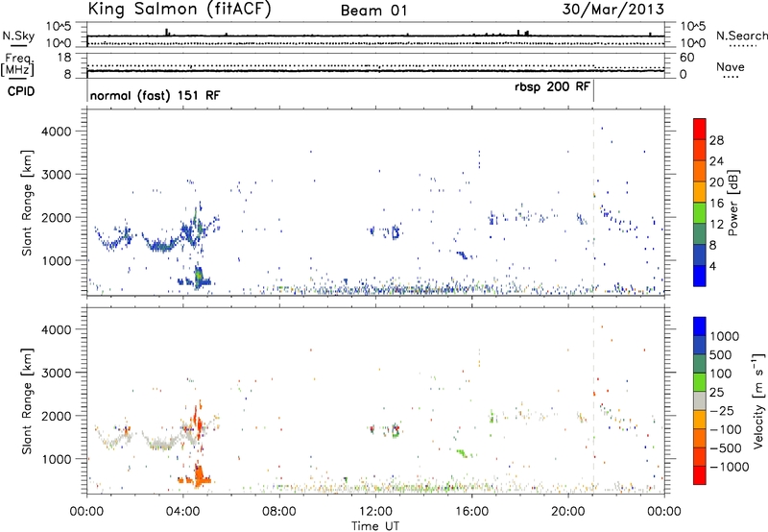Click the red top segment of Power colorbar

pyautogui.click(x=700, y=129)
